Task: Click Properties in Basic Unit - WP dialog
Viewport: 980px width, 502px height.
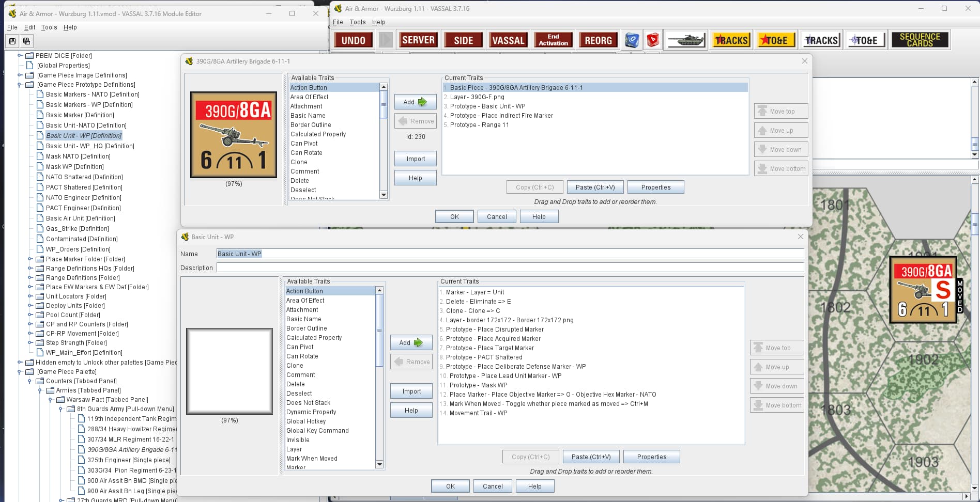Action: point(651,457)
